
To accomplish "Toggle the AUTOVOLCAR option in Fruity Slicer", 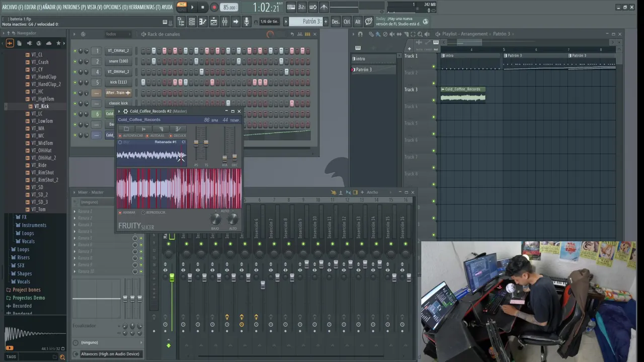I will coord(131,136).
